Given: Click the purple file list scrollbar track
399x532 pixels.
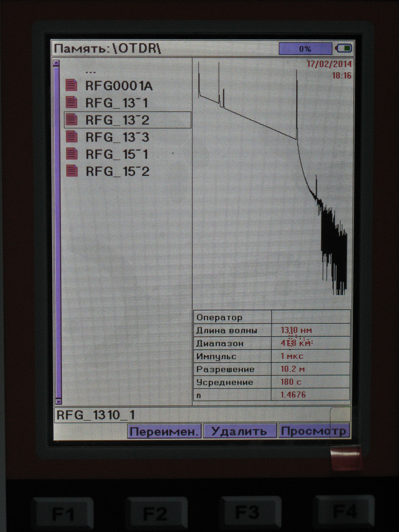Looking at the screenshot, I should [57, 232].
